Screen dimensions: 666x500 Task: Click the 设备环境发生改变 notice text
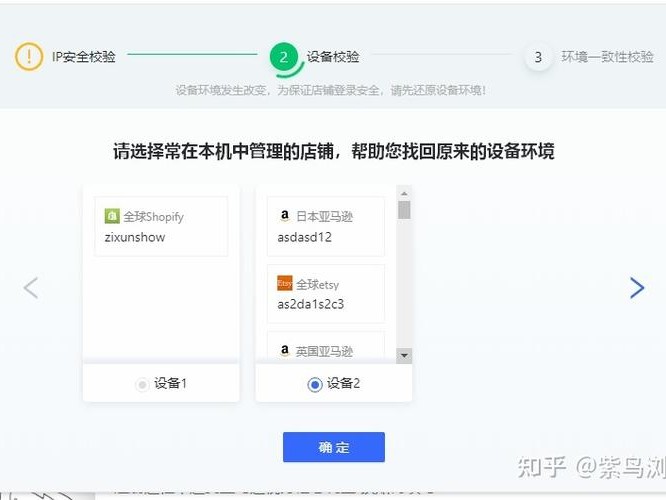tap(330, 90)
